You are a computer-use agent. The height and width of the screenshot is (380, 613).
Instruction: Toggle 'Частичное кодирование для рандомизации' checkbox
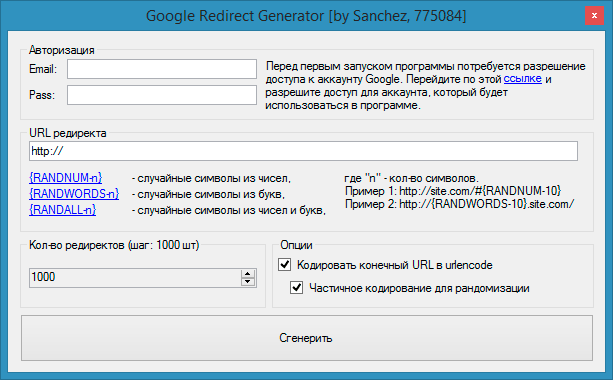[296, 288]
